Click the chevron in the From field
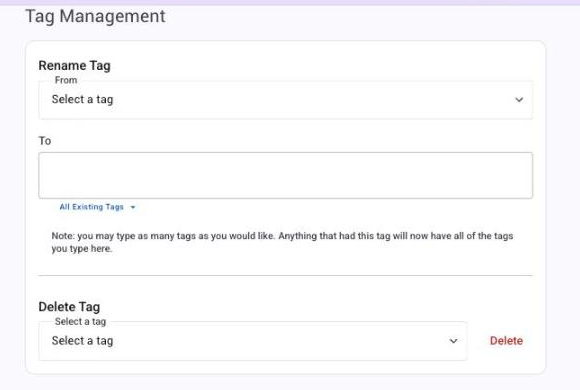Image resolution: width=580 pixels, height=390 pixels. click(519, 100)
